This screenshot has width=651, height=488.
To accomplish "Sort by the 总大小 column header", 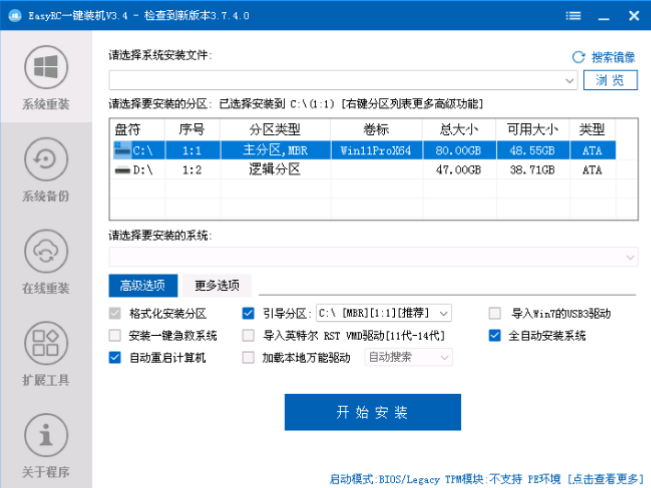I will coord(459,130).
